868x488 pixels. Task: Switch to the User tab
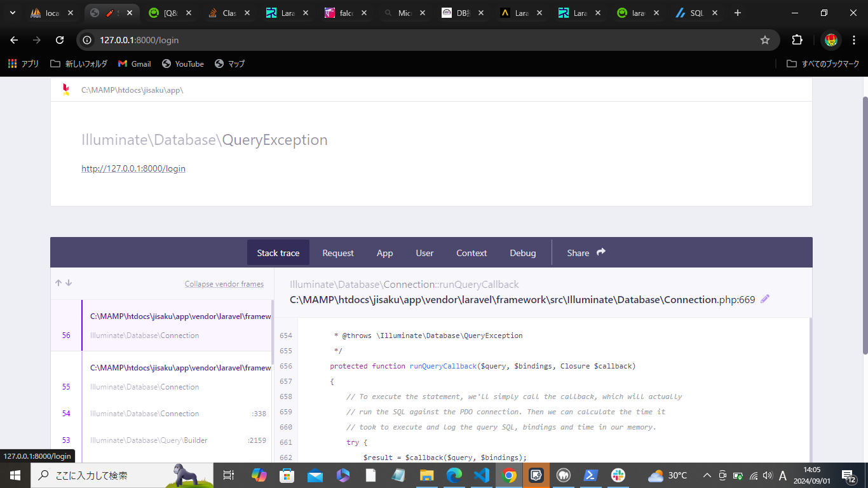[424, 252]
